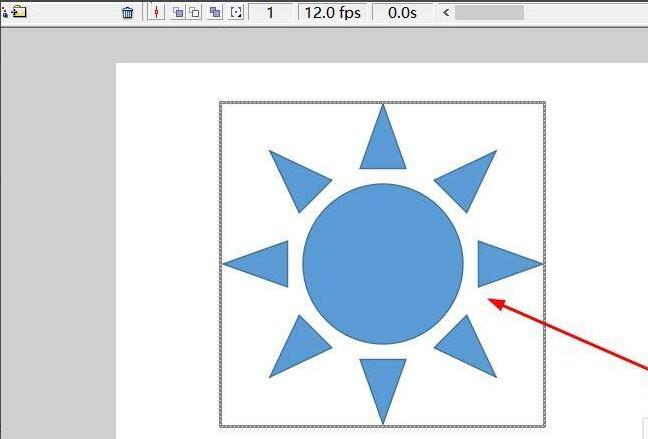Click the Insert Layer Folder icon

pyautogui.click(x=19, y=12)
